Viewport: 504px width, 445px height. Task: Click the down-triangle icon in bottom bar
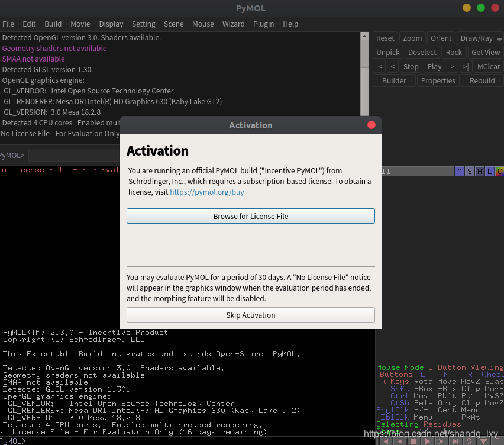pos(483,441)
